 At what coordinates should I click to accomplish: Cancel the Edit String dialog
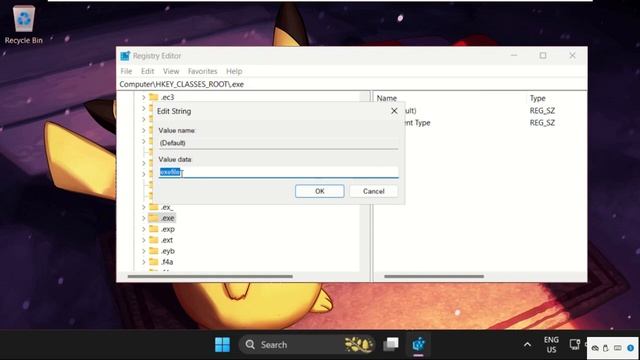coord(373,191)
